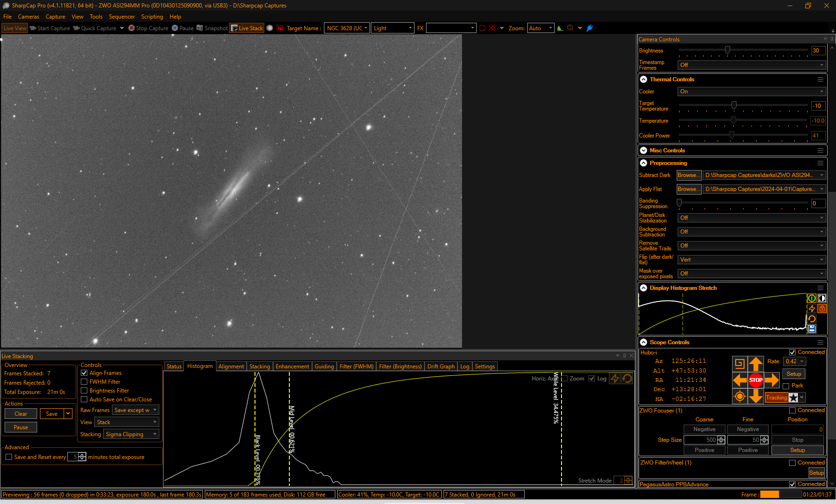
Task: Reset the Display Histogram Stretch
Action: coord(812,319)
